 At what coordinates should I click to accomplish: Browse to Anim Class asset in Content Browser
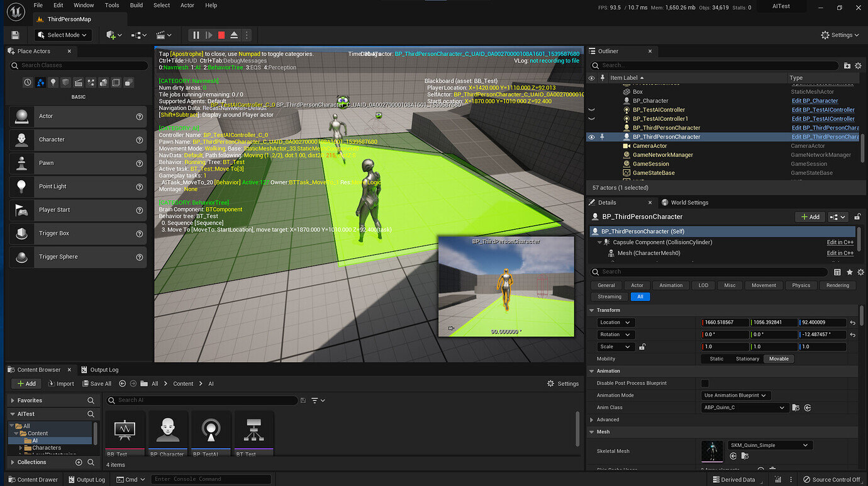click(x=796, y=408)
